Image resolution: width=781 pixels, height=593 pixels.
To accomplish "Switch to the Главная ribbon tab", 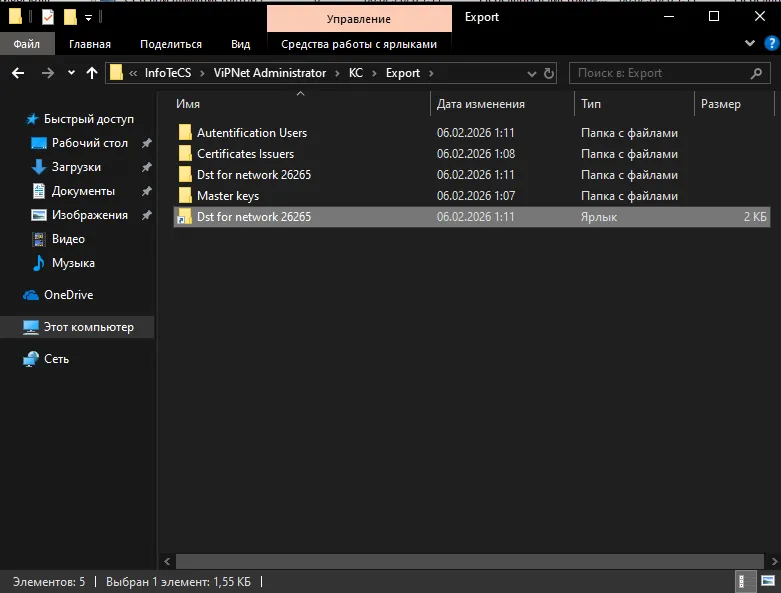I will 90,44.
